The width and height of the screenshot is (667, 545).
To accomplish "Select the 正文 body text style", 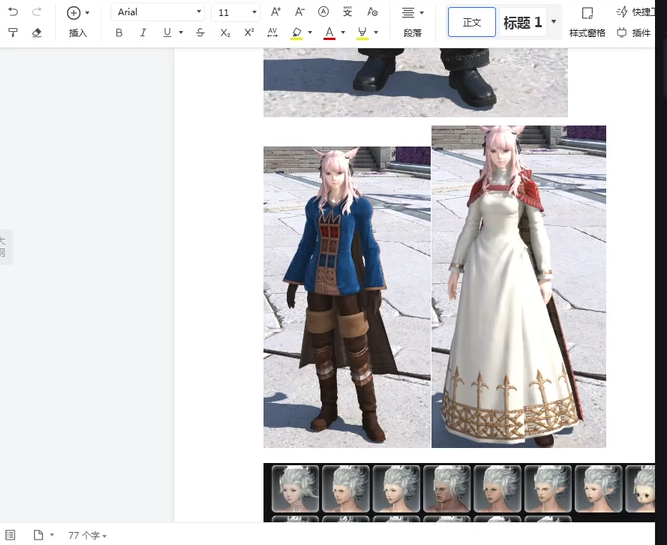I will (x=472, y=22).
